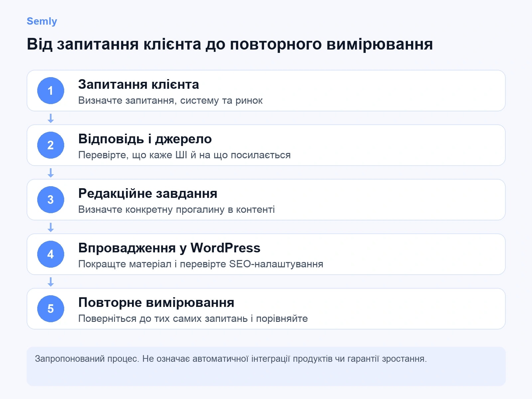Click the "Повторне вимірювання" step title
This screenshot has width=532, height=399.
pos(156,303)
